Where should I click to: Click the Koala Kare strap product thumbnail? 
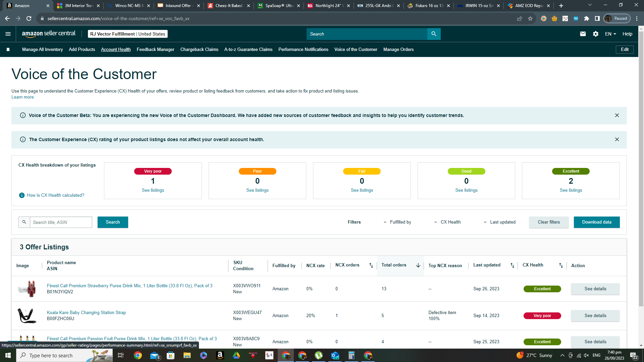coord(27,316)
